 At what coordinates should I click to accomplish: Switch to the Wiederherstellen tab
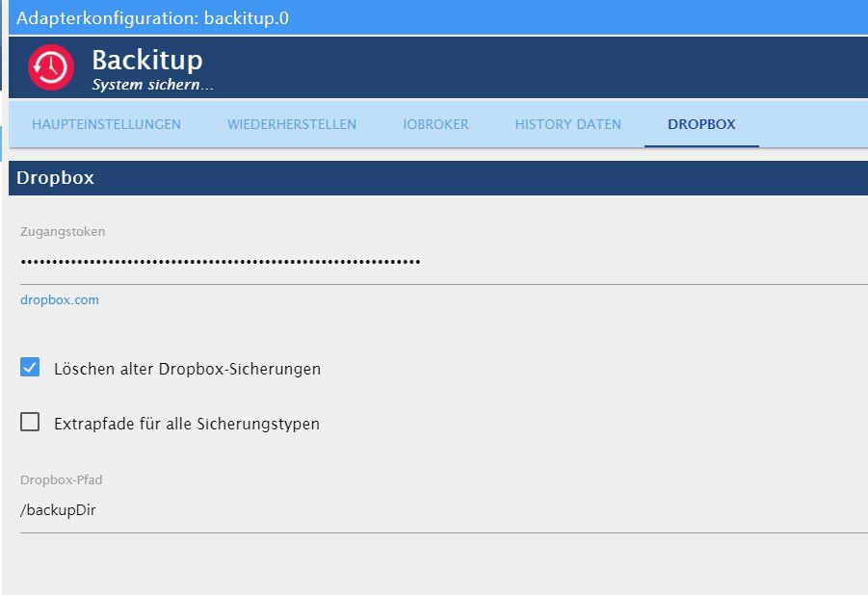coord(292,124)
